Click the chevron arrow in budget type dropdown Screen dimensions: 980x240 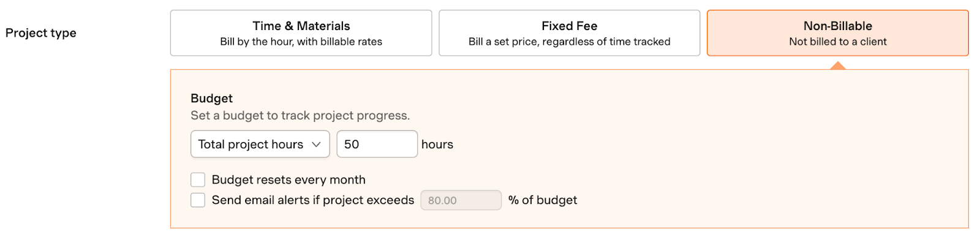tap(316, 144)
